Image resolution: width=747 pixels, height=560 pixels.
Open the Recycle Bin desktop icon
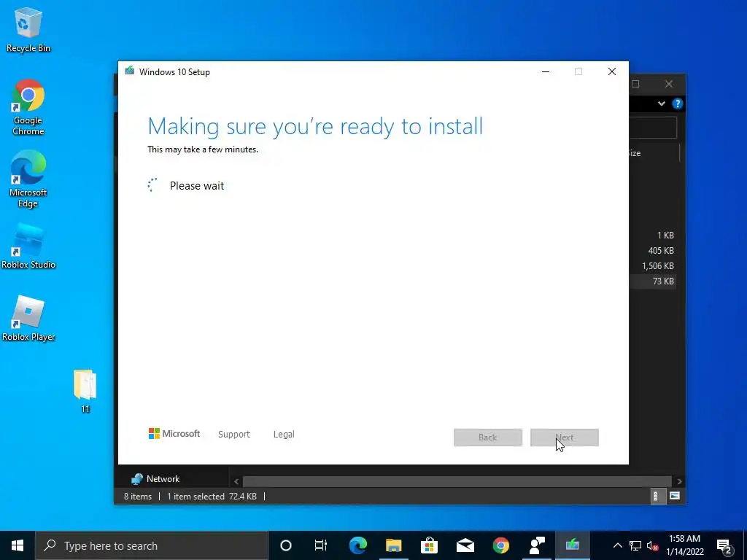[28, 29]
